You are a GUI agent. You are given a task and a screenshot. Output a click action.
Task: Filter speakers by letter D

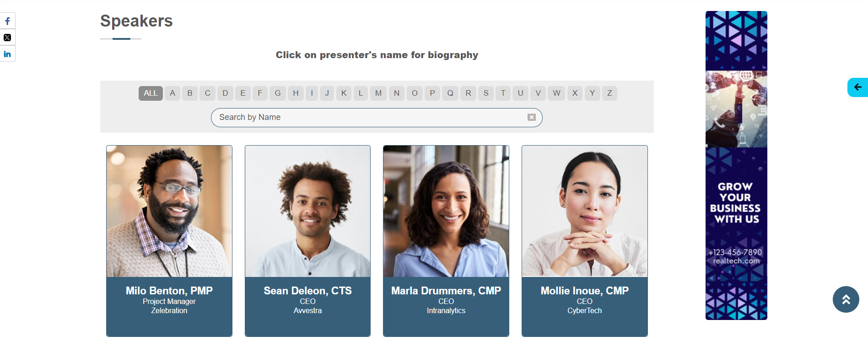point(225,93)
